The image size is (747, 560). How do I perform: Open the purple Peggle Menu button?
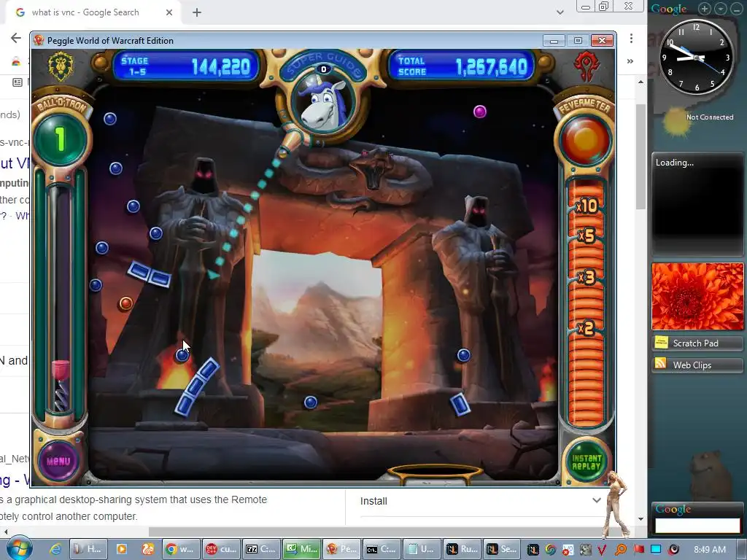[x=58, y=461]
